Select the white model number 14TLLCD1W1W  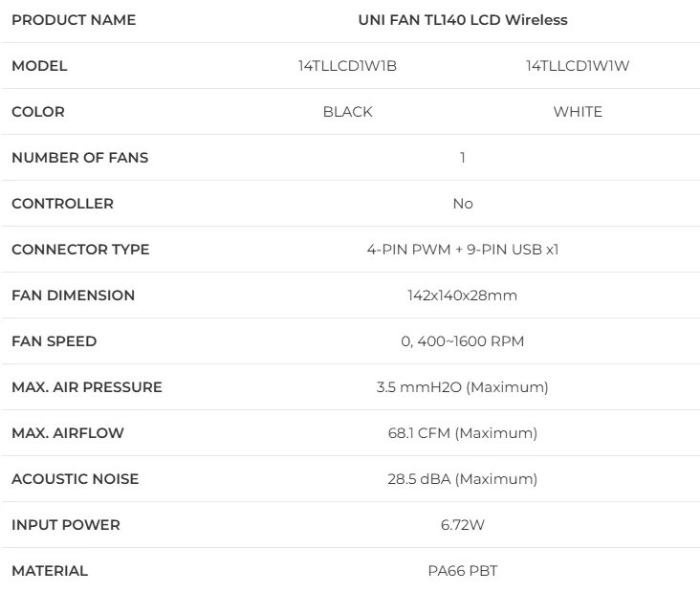(x=578, y=66)
